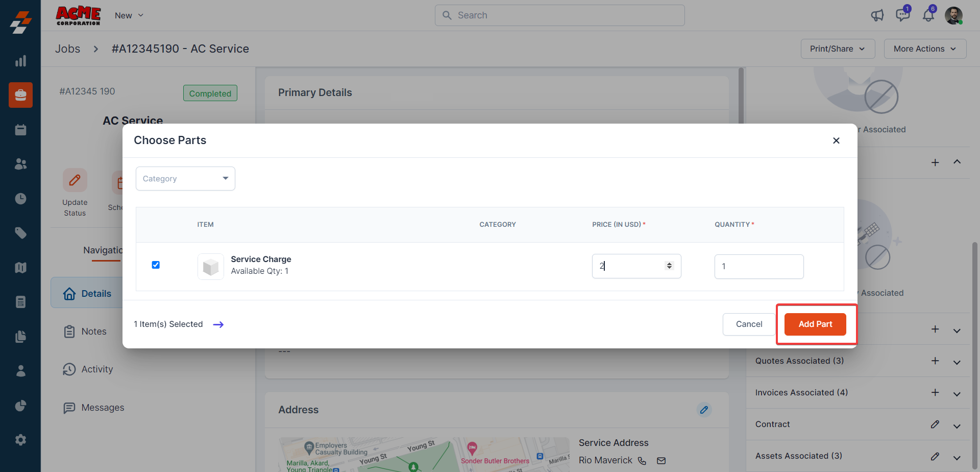Screen dimensions: 980x472
Task: Open the Category dropdown
Action: pyautogui.click(x=185, y=179)
